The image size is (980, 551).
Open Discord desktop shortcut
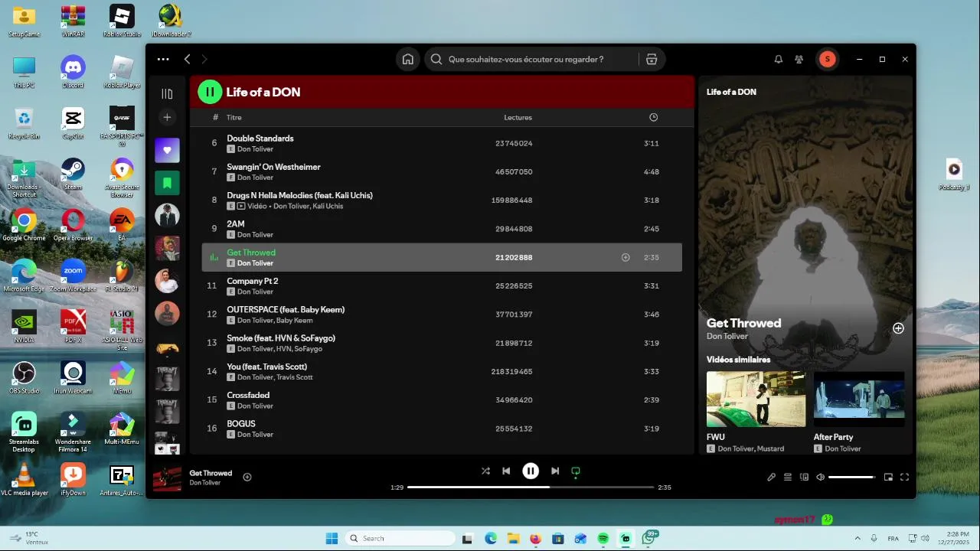pyautogui.click(x=73, y=72)
